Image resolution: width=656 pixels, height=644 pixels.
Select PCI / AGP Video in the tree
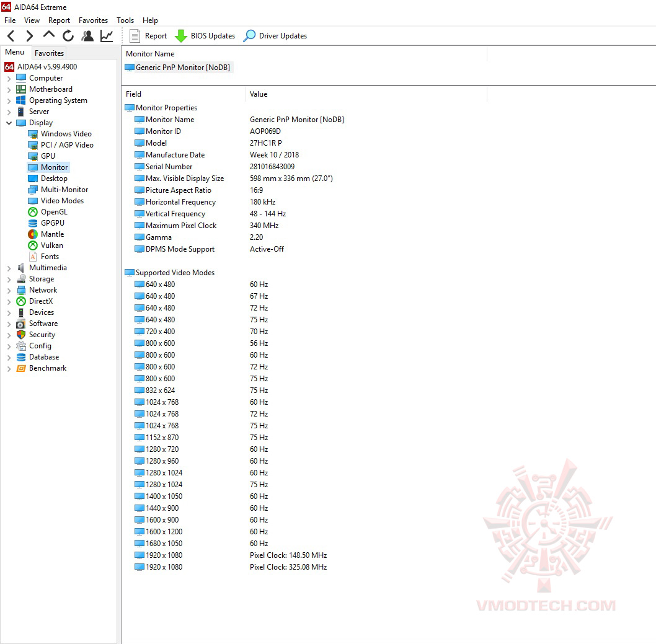tap(61, 145)
